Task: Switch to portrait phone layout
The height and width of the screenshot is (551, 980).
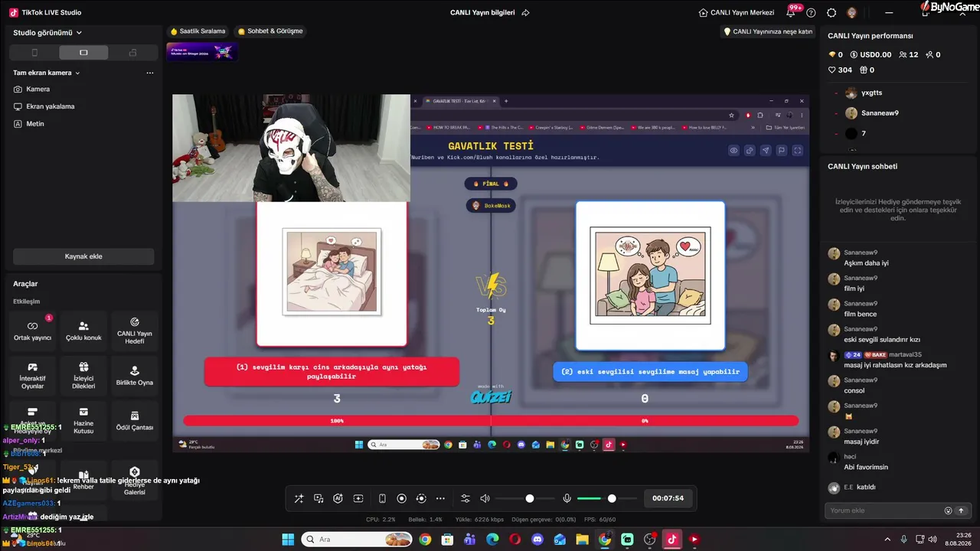Action: [34, 53]
